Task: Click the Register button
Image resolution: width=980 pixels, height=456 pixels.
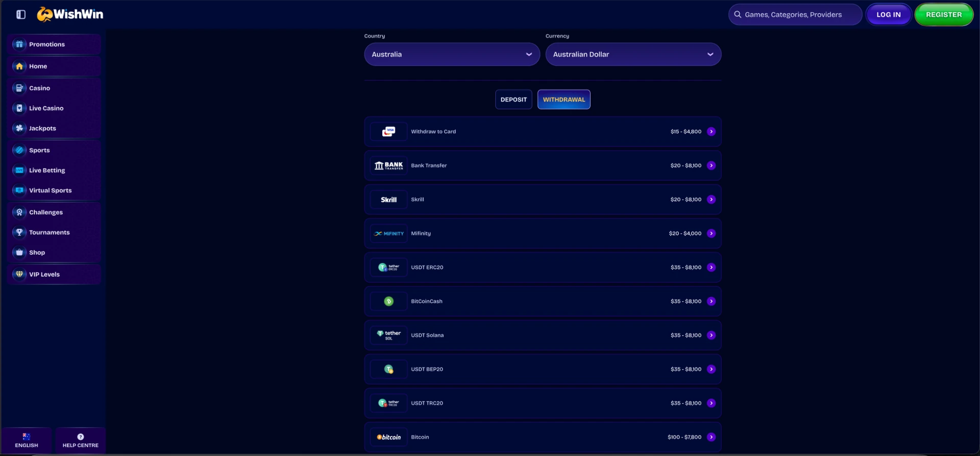Action: 944,15
